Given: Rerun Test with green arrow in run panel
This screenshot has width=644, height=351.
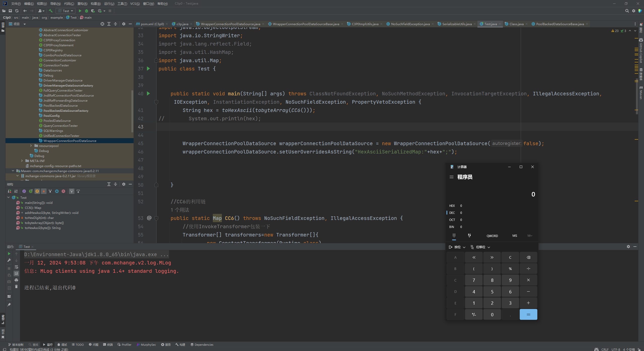Looking at the screenshot, I should pyautogui.click(x=9, y=254).
